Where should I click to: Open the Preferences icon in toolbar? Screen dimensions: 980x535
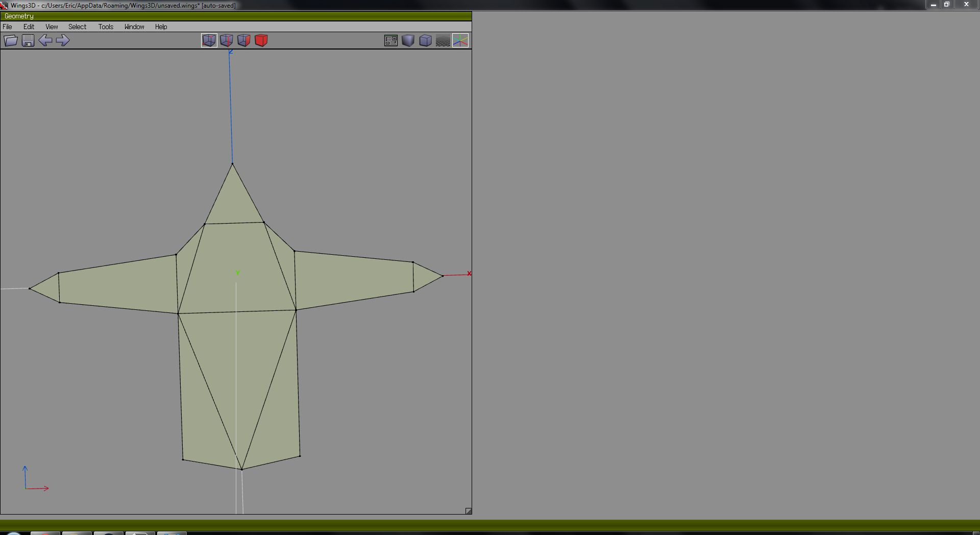click(x=391, y=40)
